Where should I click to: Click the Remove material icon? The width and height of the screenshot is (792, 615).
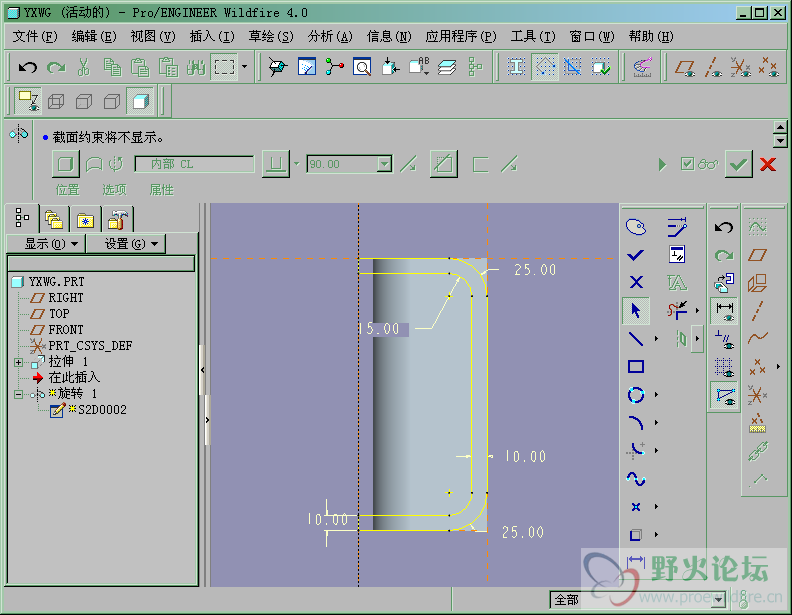click(x=443, y=164)
